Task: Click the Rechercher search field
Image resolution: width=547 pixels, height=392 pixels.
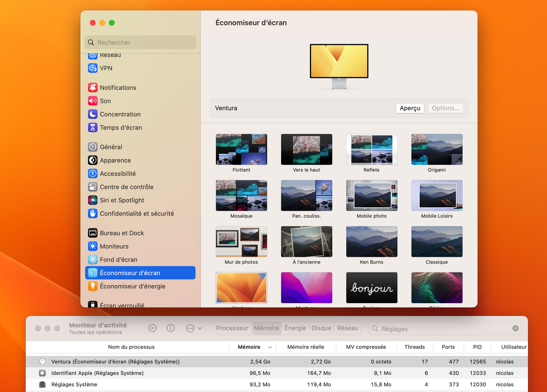Action: [140, 42]
